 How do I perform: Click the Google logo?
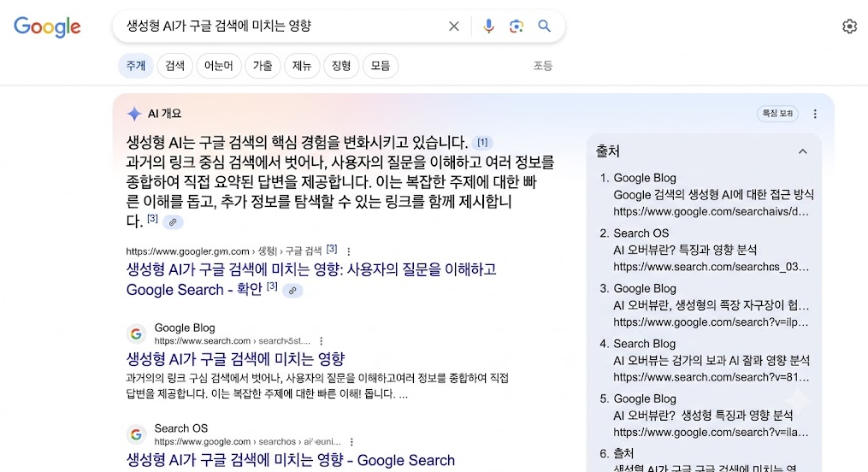coord(48,27)
